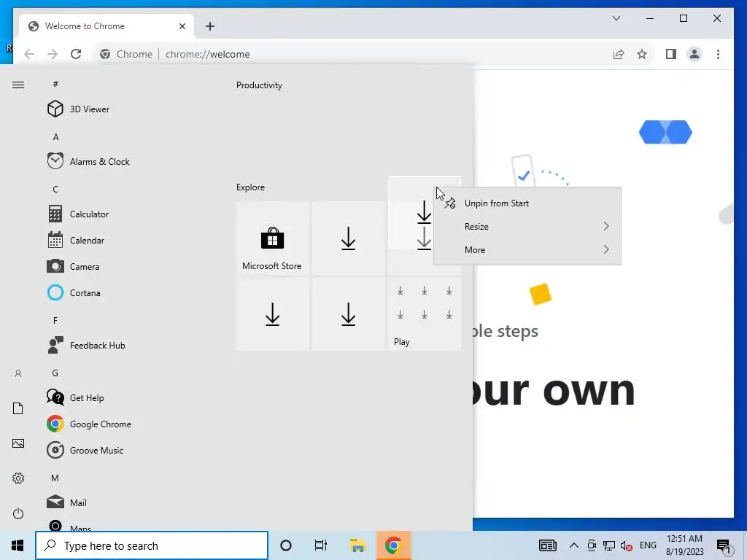This screenshot has width=747, height=560.
Task: Click the muted volume tray icon
Action: tap(626, 545)
